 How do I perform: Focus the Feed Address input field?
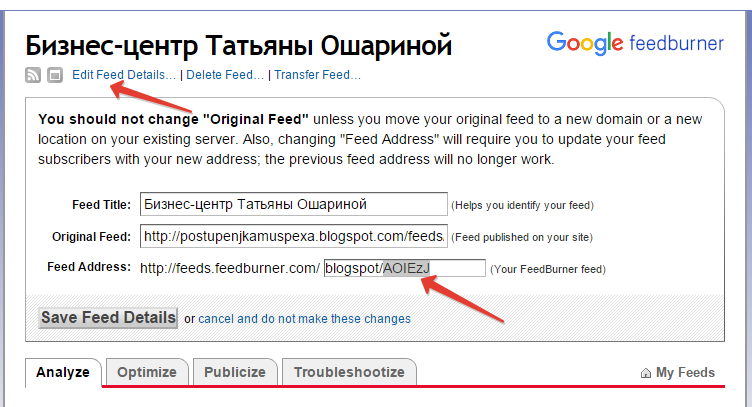405,268
